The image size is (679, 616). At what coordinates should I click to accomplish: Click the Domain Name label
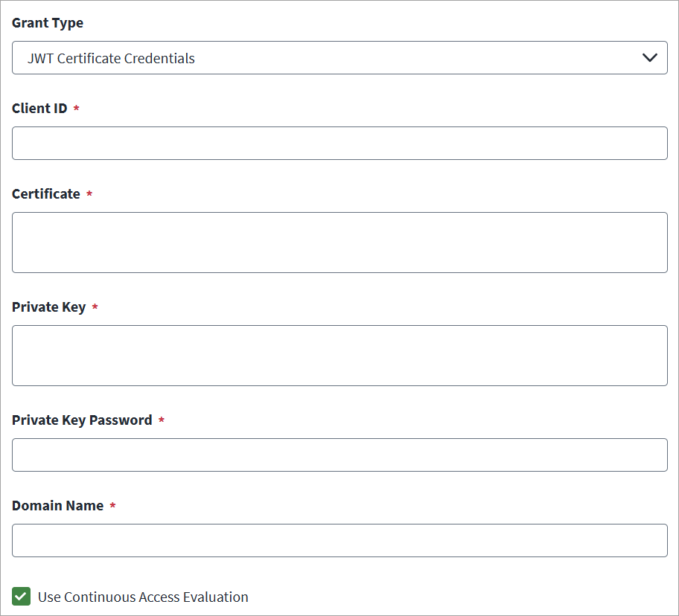coord(57,506)
